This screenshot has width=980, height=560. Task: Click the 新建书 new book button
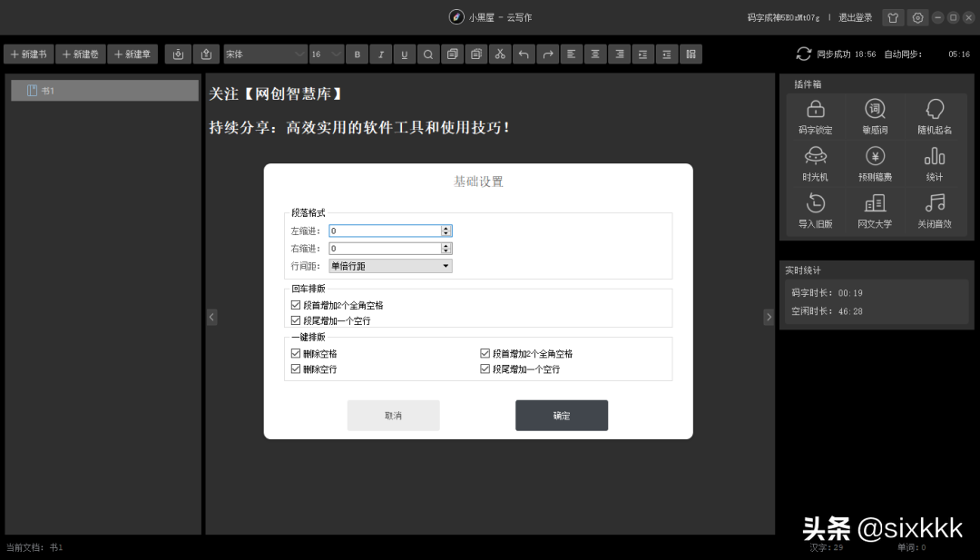point(29,54)
